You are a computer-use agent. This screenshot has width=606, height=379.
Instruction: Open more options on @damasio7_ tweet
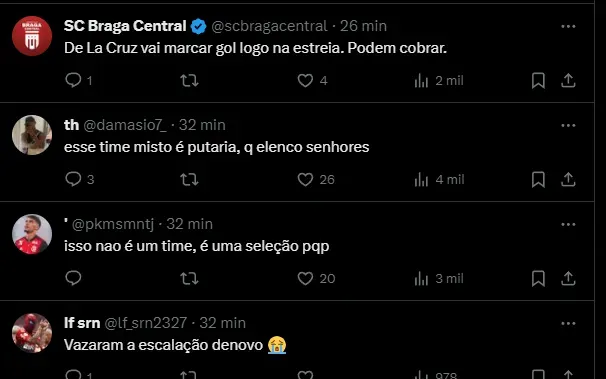(x=568, y=126)
